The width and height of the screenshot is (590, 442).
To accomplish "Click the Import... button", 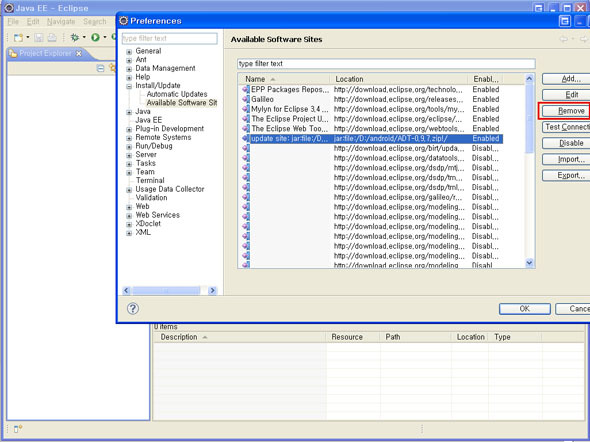I will click(566, 159).
